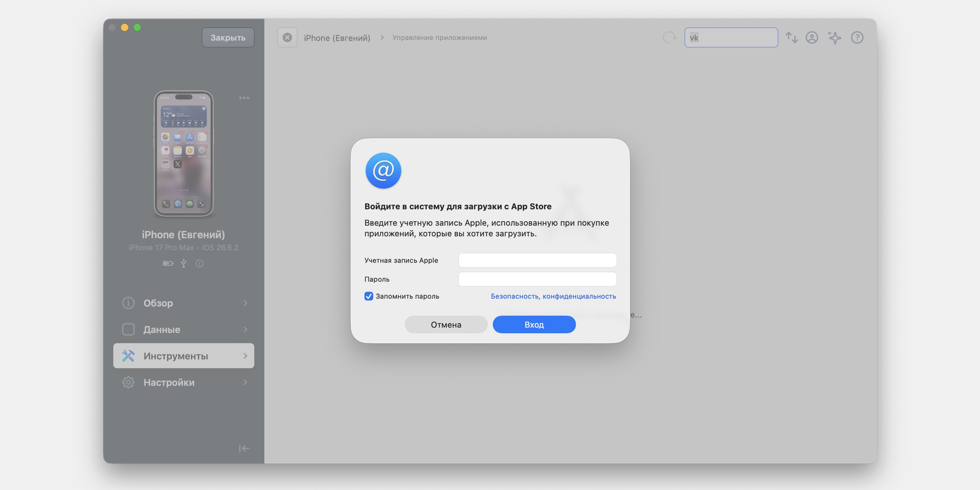980x490 pixels.
Task: Toggle the Запомнить пароль checkbox
Action: coord(368,296)
